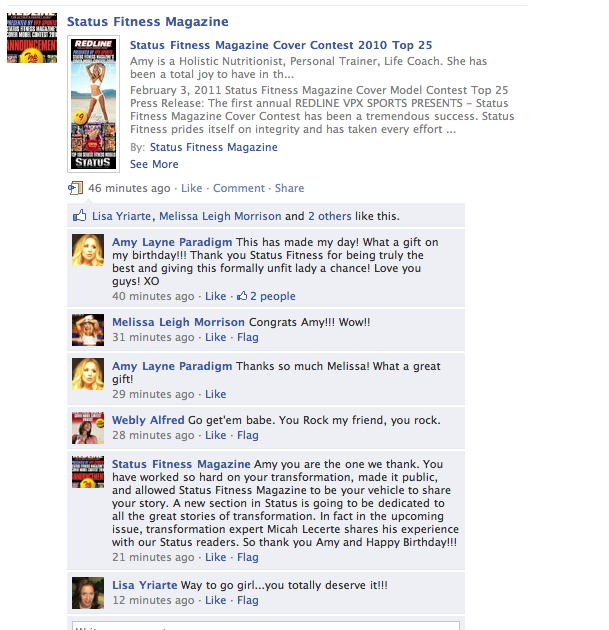Click the thumbs-up icon next to Lisa Yriarte
This screenshot has height=630, width=609.
tap(80, 215)
